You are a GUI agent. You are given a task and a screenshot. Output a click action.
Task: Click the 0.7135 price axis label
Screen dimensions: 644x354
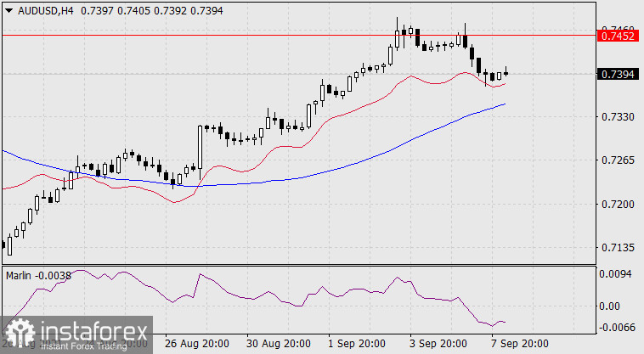pyautogui.click(x=616, y=249)
